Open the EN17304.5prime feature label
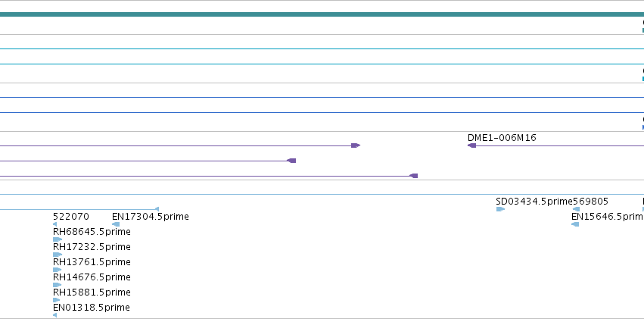 pyautogui.click(x=151, y=217)
